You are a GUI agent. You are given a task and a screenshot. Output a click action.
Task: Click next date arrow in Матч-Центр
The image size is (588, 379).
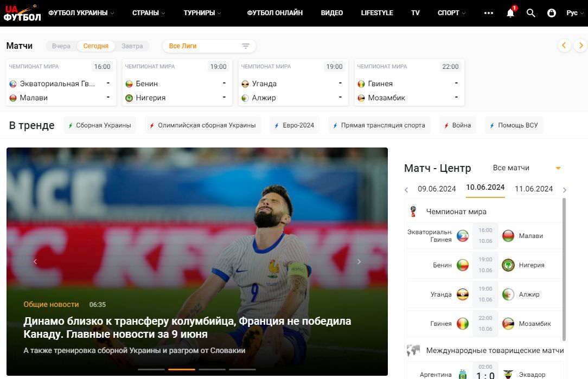(564, 190)
